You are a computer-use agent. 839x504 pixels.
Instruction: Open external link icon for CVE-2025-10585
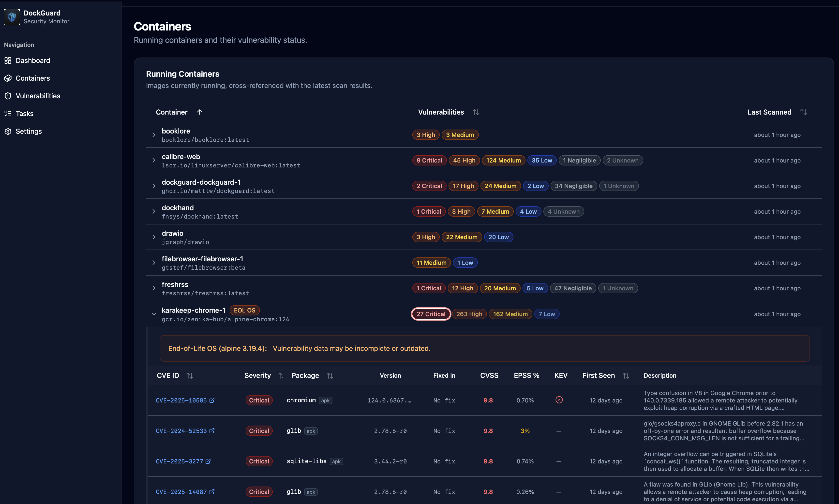coord(212,400)
